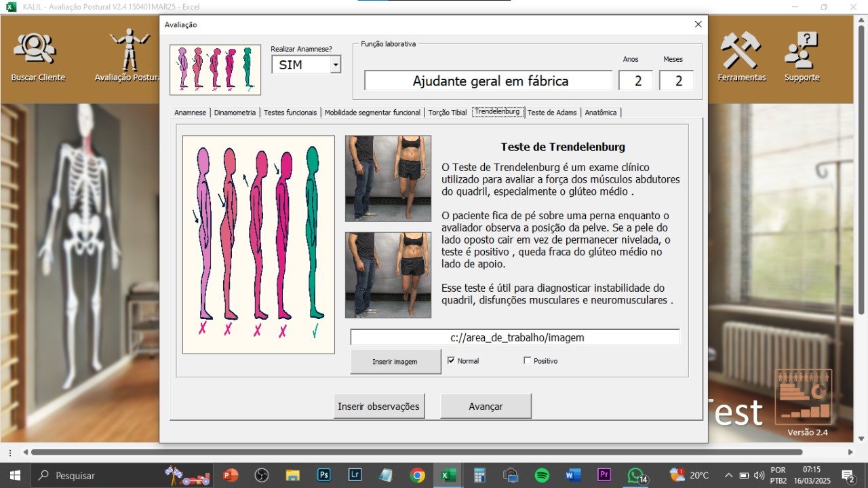Open Ferramentas hammer and wrench icon

741,50
